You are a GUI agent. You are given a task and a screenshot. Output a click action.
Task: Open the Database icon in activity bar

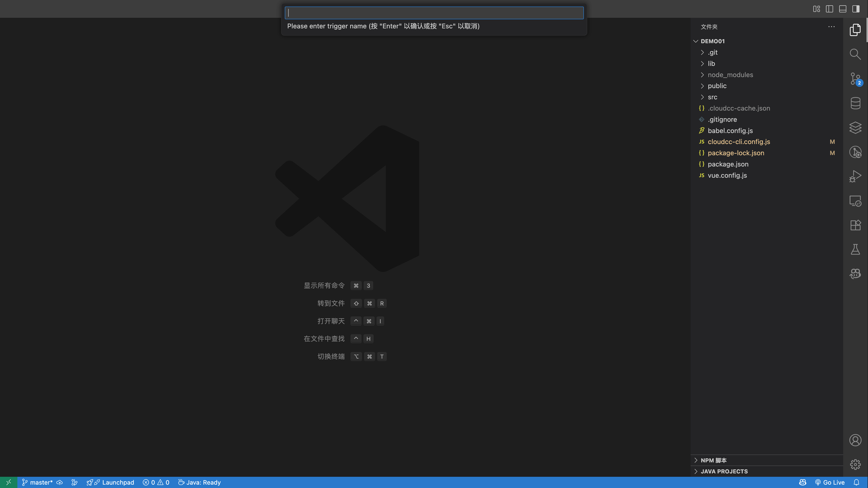point(855,103)
